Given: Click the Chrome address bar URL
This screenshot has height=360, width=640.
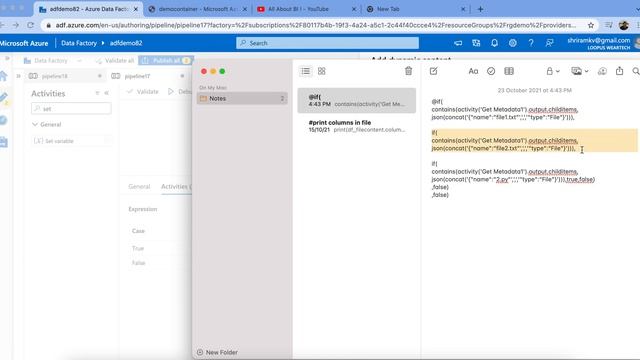Looking at the screenshot, I should pos(316,25).
